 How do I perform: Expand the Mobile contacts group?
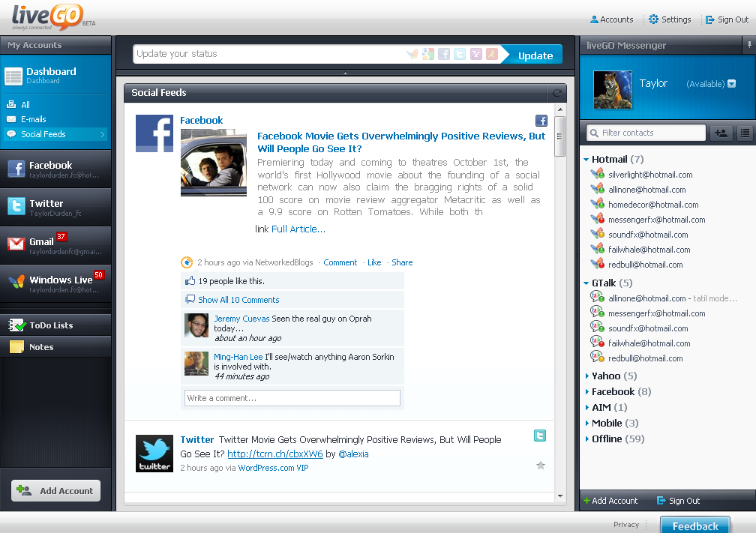click(586, 423)
